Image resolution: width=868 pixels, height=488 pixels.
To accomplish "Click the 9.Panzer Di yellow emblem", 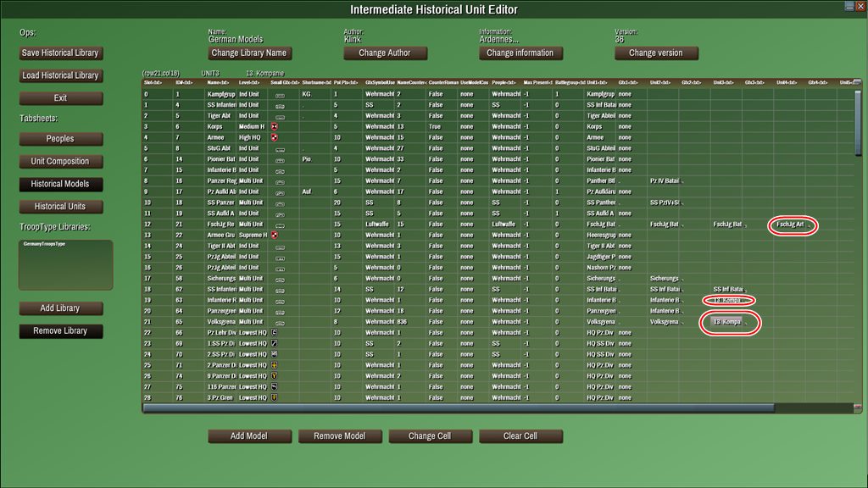I will 274,375.
